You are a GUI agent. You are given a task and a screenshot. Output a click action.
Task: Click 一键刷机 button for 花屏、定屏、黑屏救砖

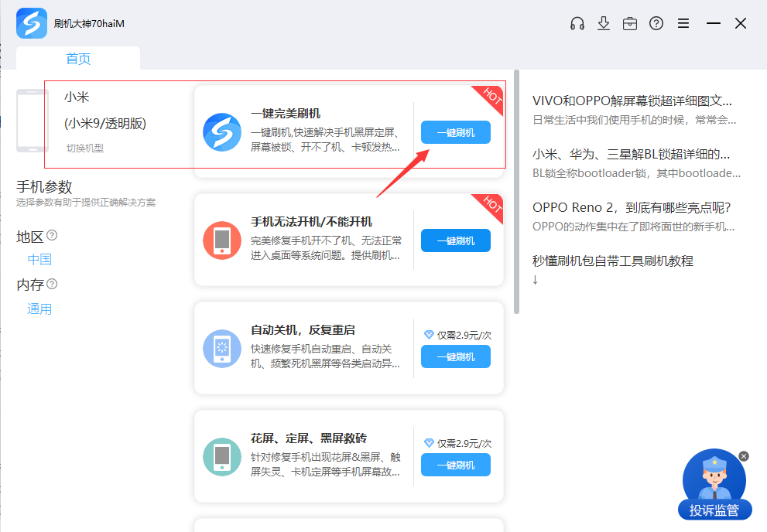pos(456,465)
